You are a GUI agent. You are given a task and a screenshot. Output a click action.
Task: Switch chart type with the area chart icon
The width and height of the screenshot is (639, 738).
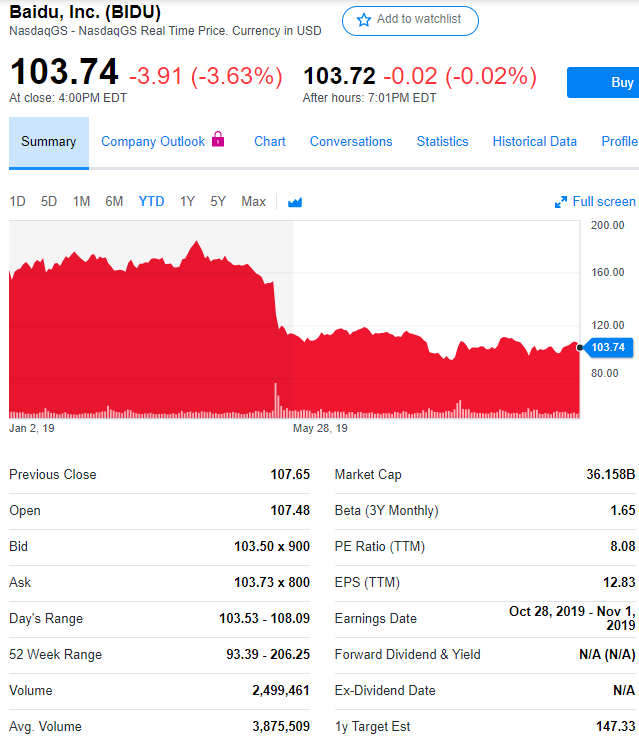click(x=295, y=202)
